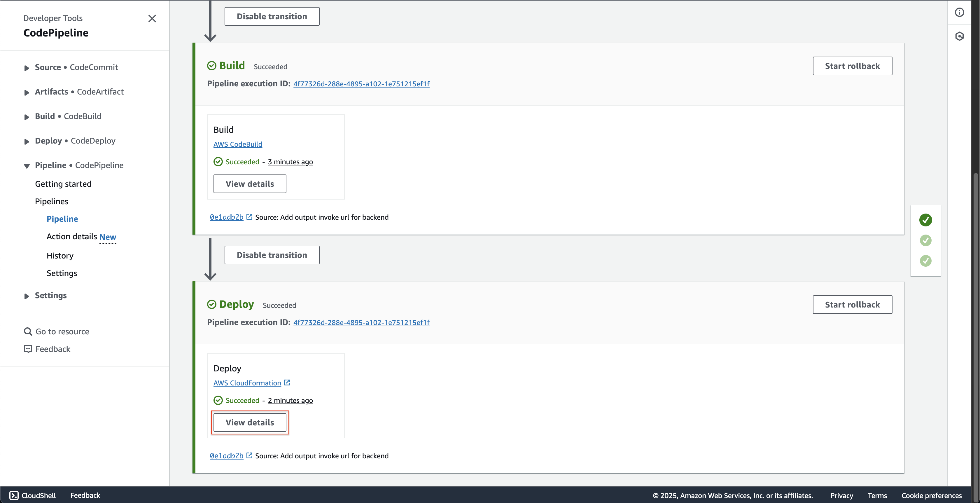Click 3 minutes ago timestamp
980x503 pixels.
click(x=290, y=162)
